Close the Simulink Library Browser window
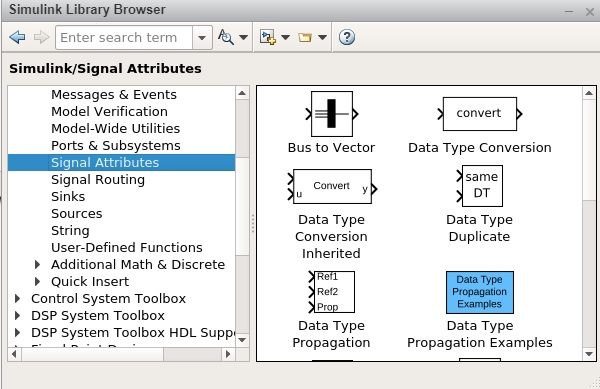This screenshot has height=389, width=600. pyautogui.click(x=590, y=12)
